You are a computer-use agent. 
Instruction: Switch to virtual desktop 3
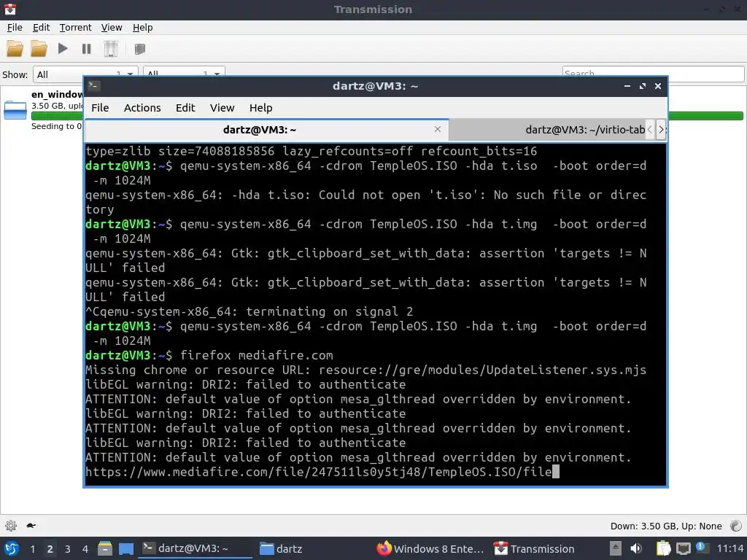67,549
